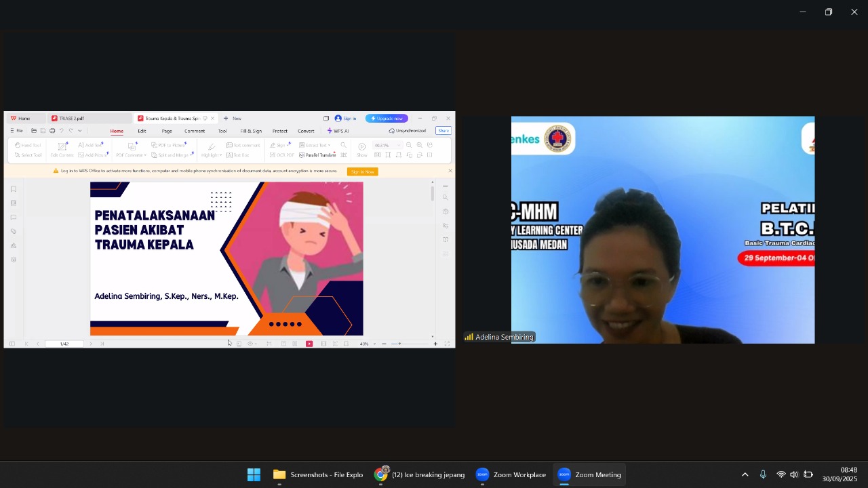Click the bookmark icon in left sidebar
The image size is (868, 488).
pos(13,189)
